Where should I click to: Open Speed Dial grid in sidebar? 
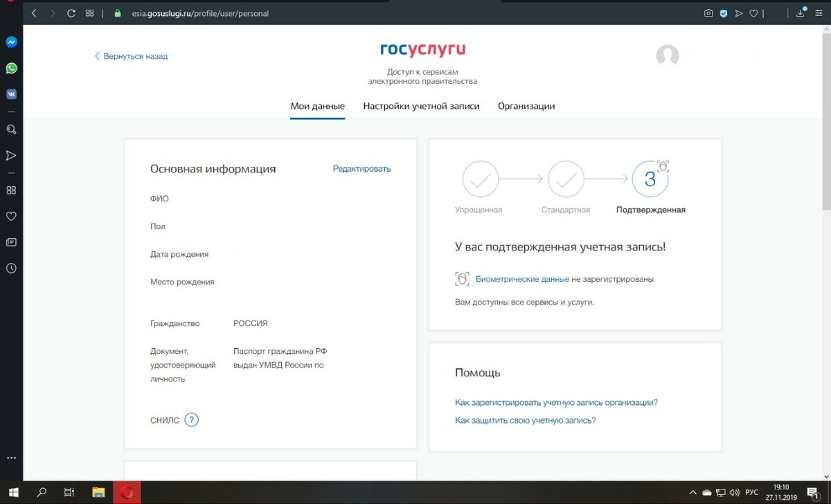point(11,190)
